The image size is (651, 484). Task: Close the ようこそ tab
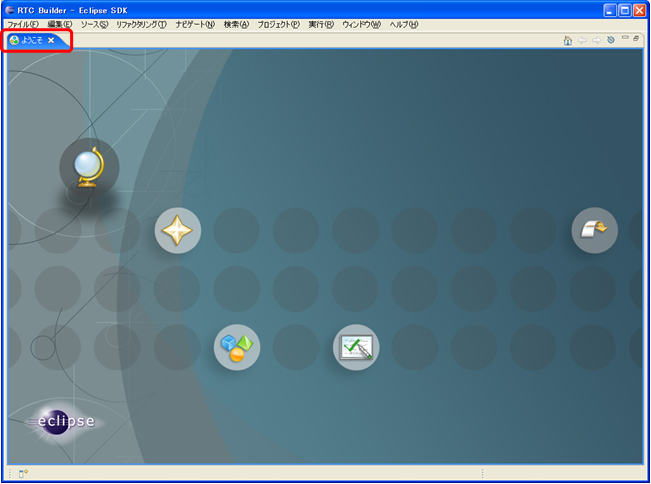tap(51, 40)
